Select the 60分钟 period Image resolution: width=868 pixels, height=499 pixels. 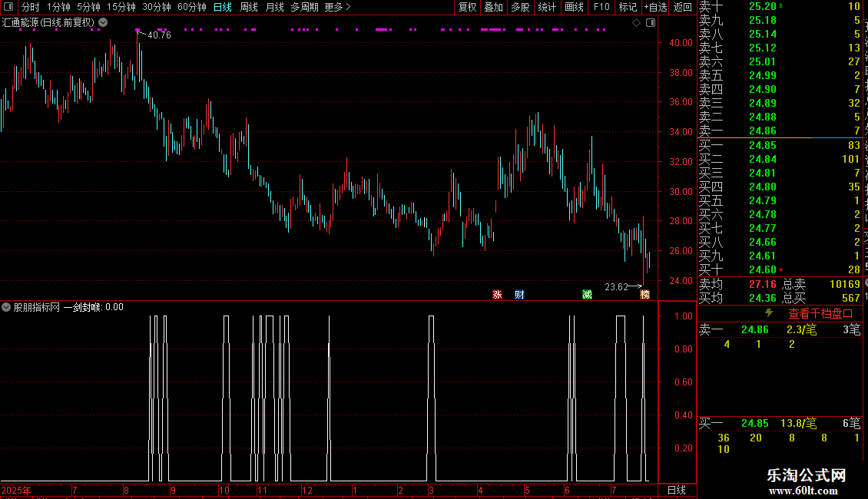pos(191,7)
